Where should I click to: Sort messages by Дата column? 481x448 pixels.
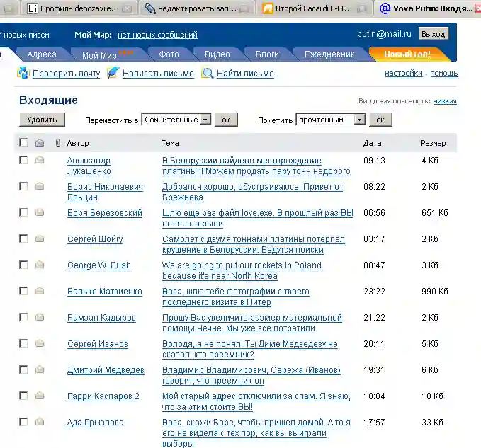(373, 143)
